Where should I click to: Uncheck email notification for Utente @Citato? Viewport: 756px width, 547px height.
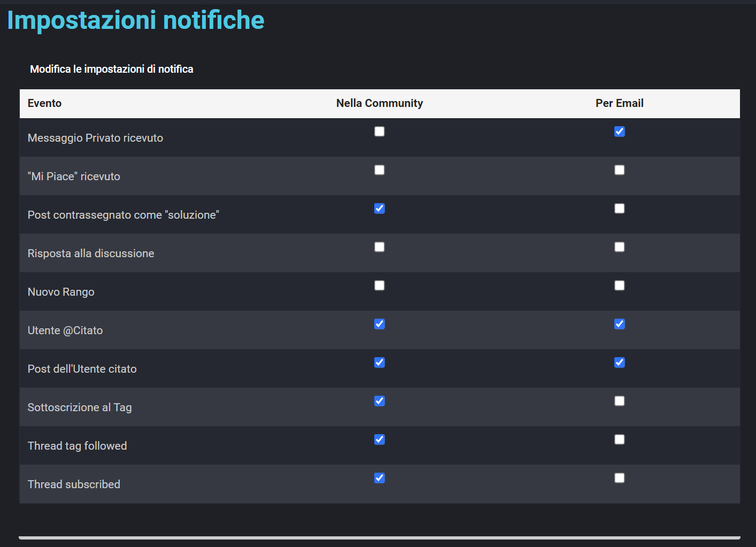pyautogui.click(x=619, y=324)
